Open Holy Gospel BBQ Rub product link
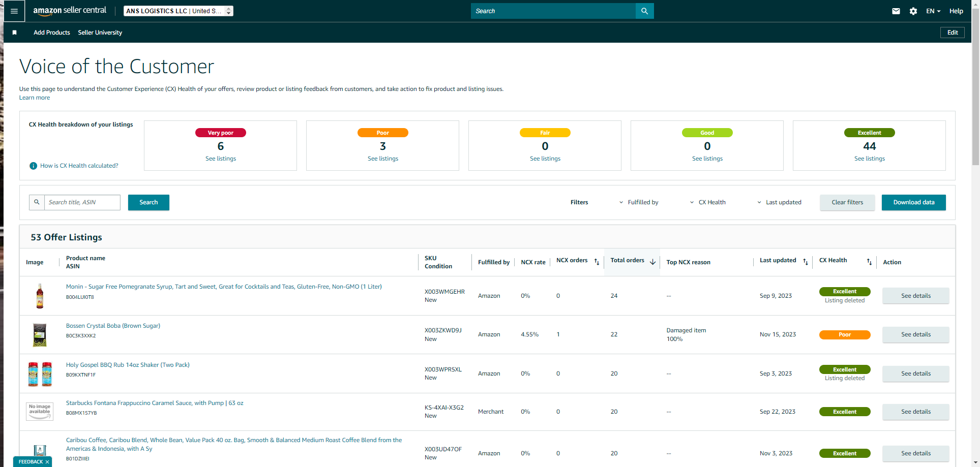Viewport: 980px width, 467px height. [128, 365]
